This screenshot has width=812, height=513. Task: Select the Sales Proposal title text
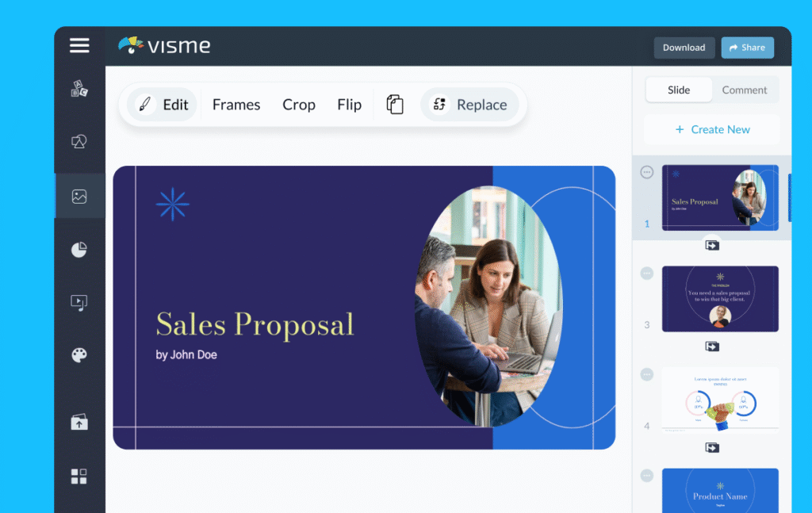point(255,325)
